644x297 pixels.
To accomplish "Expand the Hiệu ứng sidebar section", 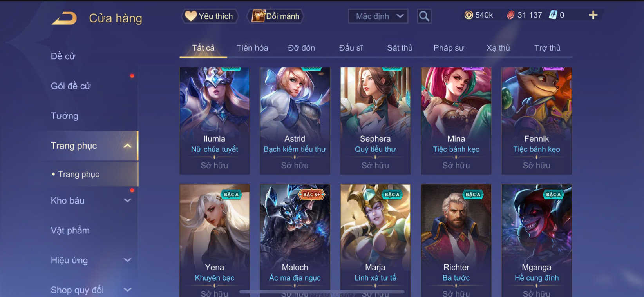I will pos(127,260).
